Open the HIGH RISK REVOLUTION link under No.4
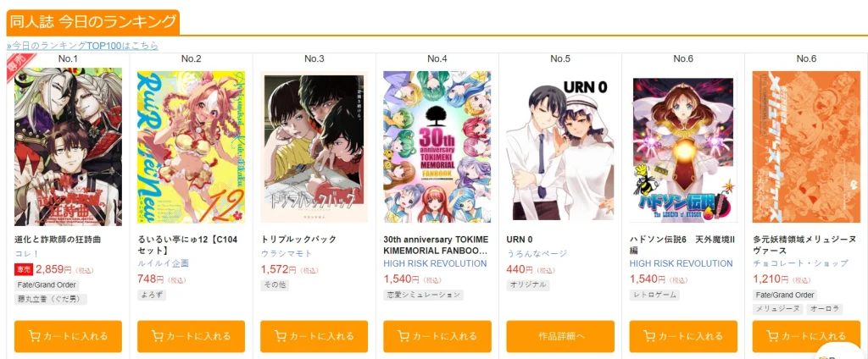 click(x=435, y=263)
